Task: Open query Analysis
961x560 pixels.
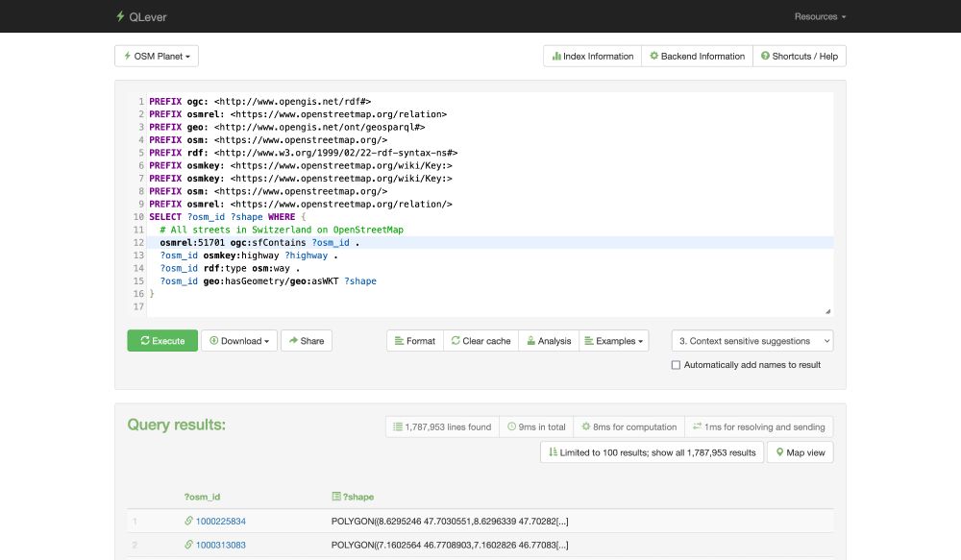Action: tap(549, 341)
